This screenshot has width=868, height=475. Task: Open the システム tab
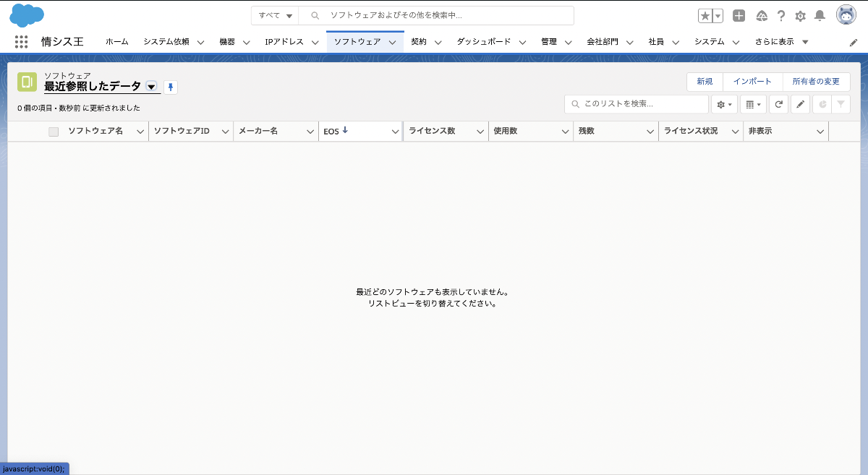(x=710, y=42)
